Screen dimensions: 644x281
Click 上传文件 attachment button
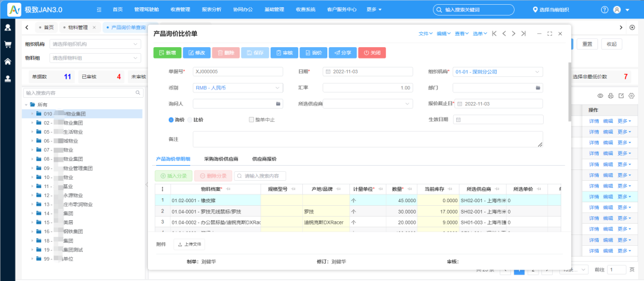point(190,244)
